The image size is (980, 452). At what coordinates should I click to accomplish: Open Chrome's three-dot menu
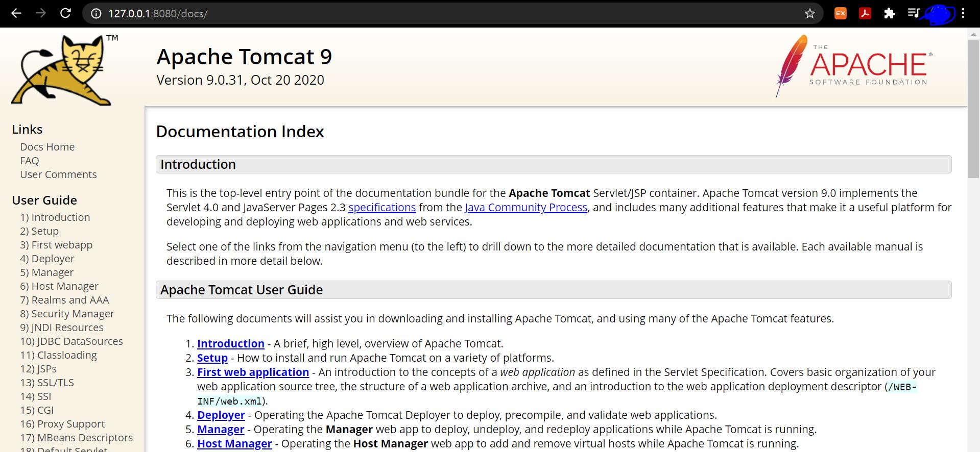pos(963,13)
